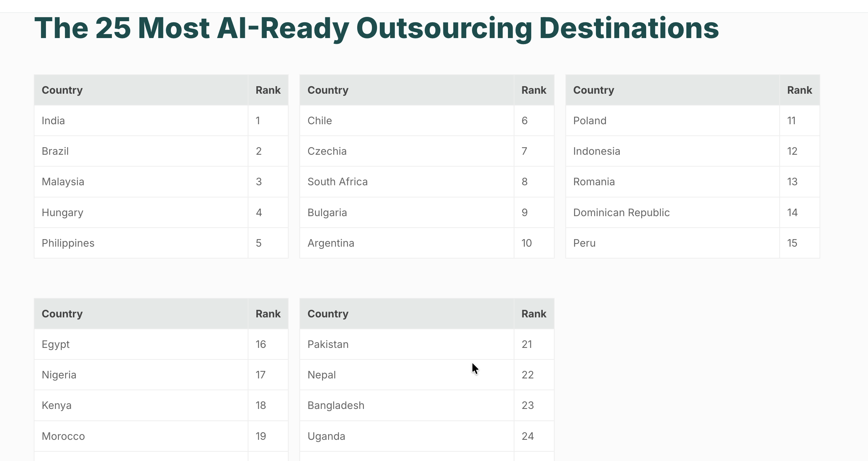Click the Romania country cell
The image size is (868, 461).
coord(673,182)
